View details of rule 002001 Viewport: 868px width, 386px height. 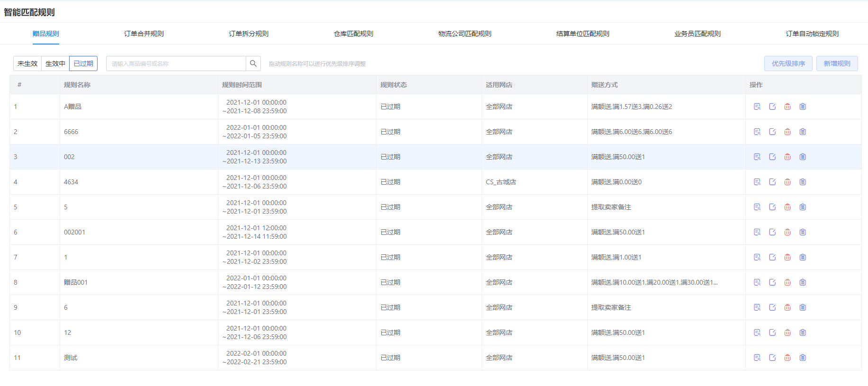point(757,232)
